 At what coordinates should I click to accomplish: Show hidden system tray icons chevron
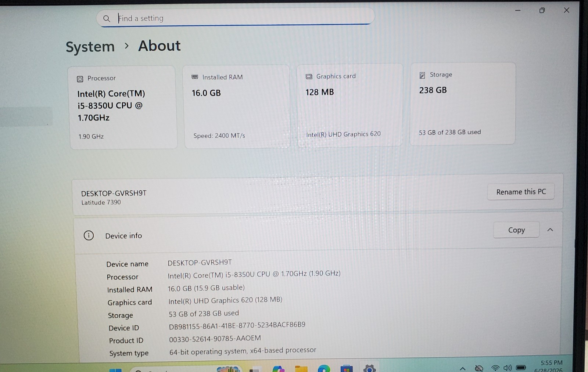click(x=463, y=368)
